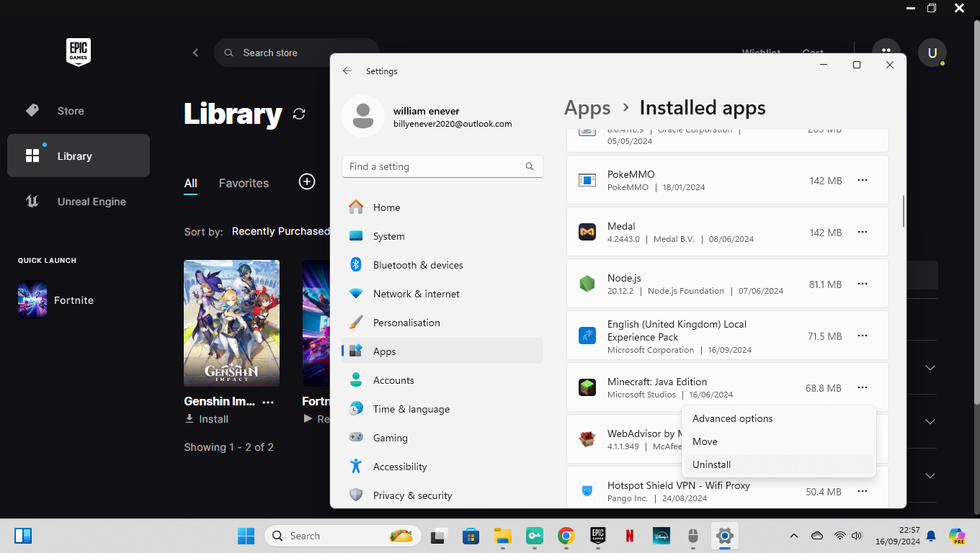Screen dimensions: 980x553
Task: Open Recently Purchased sort dropdown
Action: [280, 231]
